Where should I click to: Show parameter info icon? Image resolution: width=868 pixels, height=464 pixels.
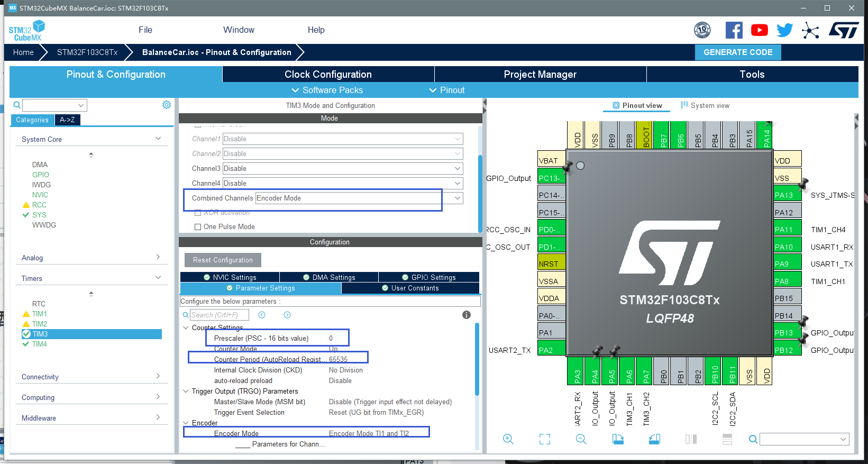pyautogui.click(x=467, y=315)
